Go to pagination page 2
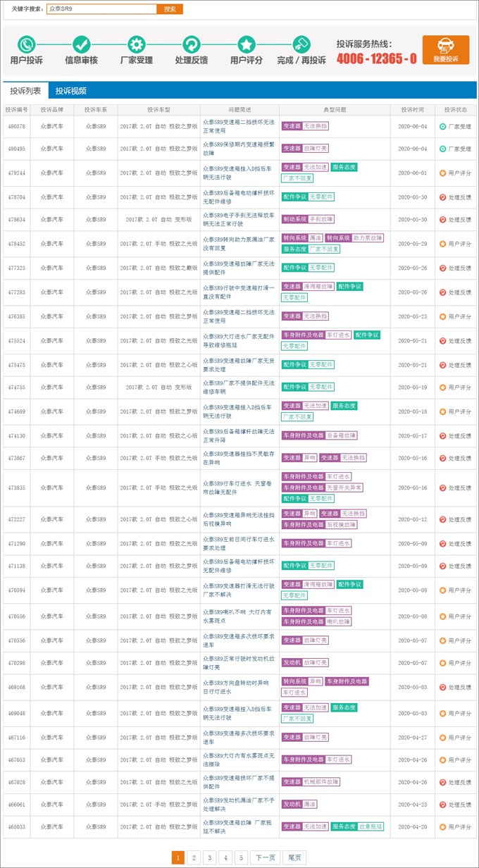The height and width of the screenshot is (868, 479). pyautogui.click(x=194, y=857)
